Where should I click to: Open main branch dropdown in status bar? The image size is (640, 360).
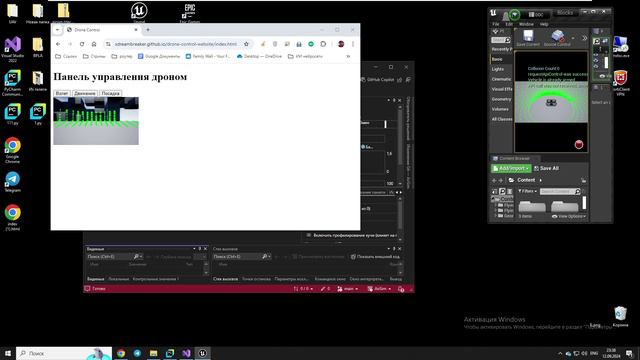coord(348,289)
